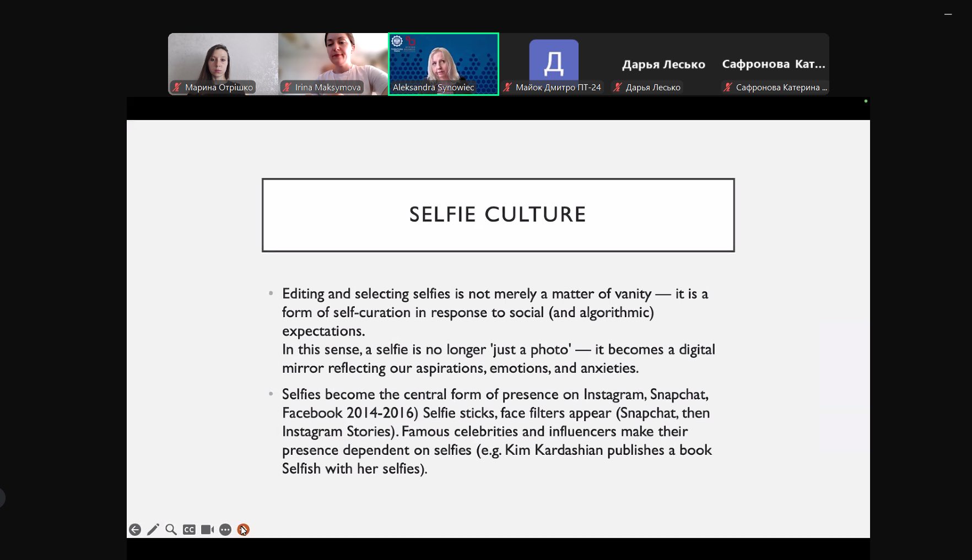Image resolution: width=972 pixels, height=560 pixels.
Task: Click the university logo in Aleksandra's video
Action: tap(397, 43)
